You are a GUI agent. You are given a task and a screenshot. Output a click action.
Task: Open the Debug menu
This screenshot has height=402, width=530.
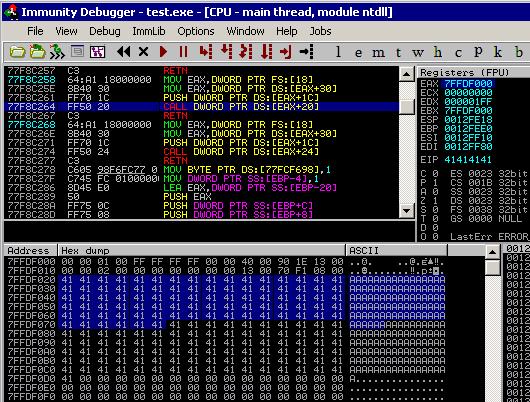105,31
